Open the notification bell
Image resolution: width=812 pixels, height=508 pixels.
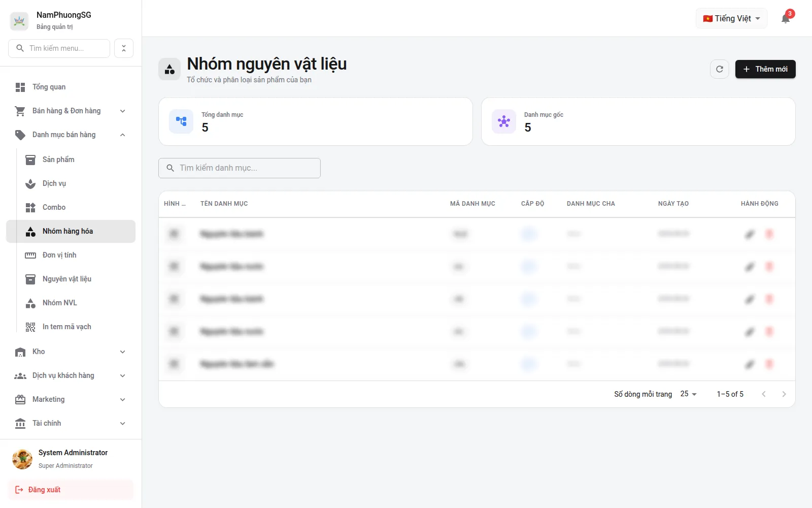tap(786, 19)
